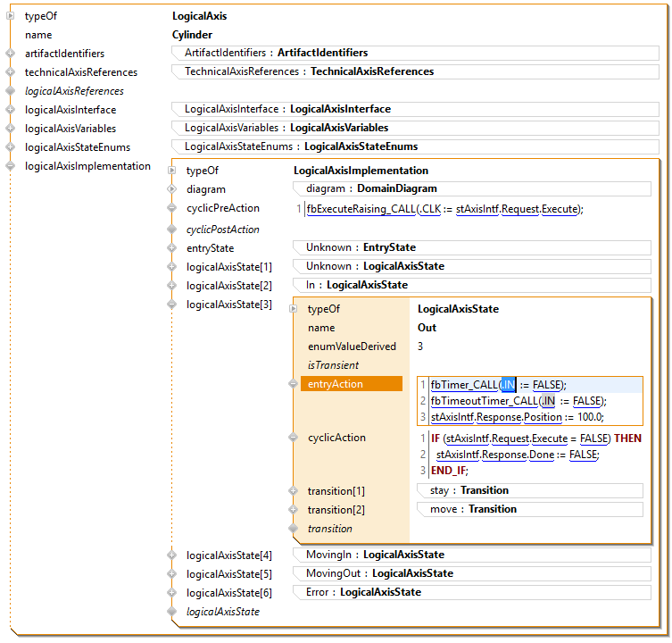Expand the artifactIdentifiers row handle
Screen dimensions: 672x643
point(11,54)
